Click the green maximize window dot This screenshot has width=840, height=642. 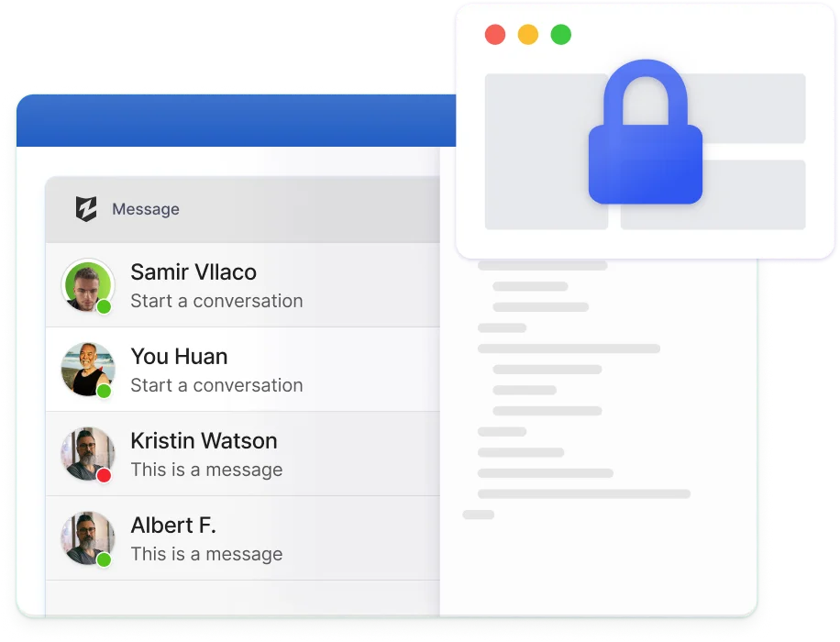tap(561, 35)
